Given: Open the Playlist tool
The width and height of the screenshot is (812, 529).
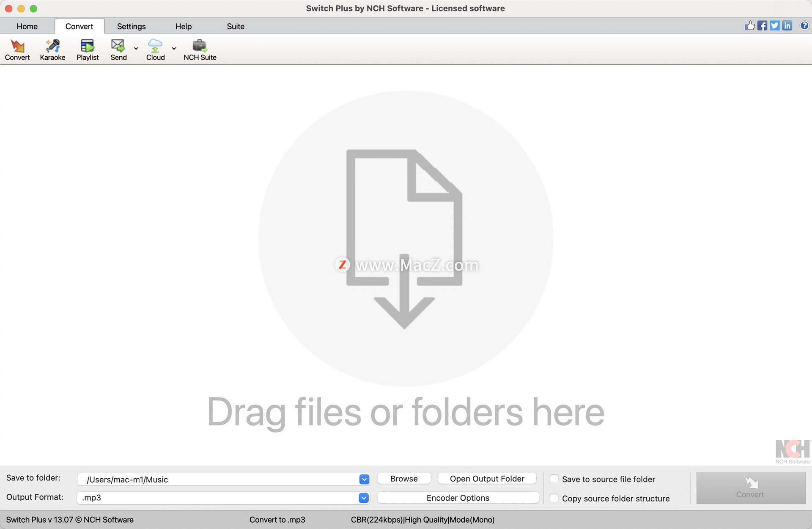Looking at the screenshot, I should click(x=88, y=50).
